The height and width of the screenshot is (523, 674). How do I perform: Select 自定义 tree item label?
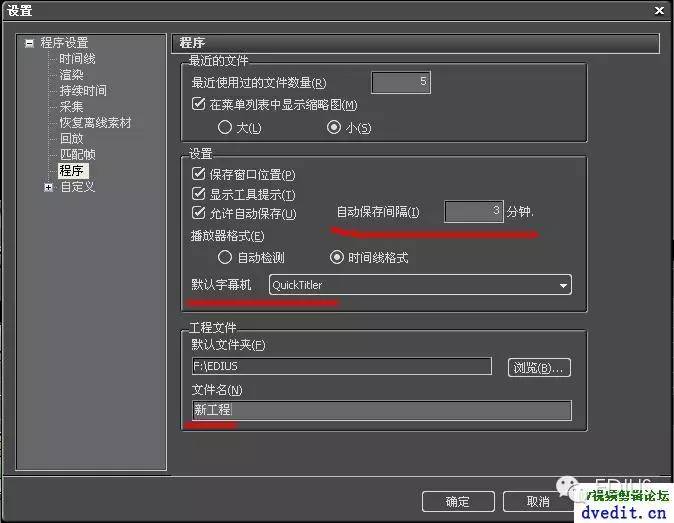(77, 187)
